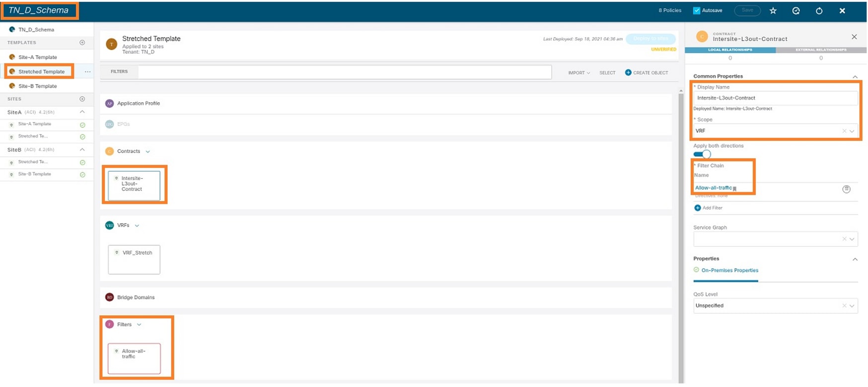Click the Select button

(x=607, y=73)
